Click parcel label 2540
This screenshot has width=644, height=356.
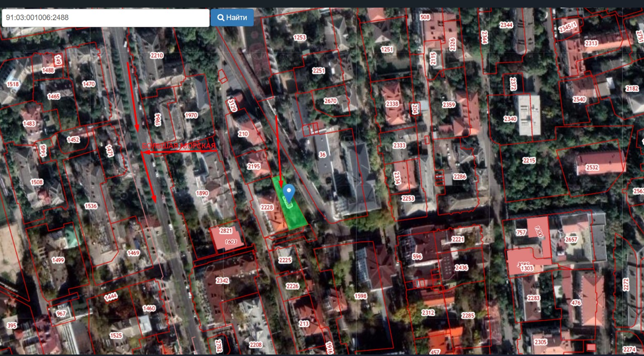tap(579, 99)
